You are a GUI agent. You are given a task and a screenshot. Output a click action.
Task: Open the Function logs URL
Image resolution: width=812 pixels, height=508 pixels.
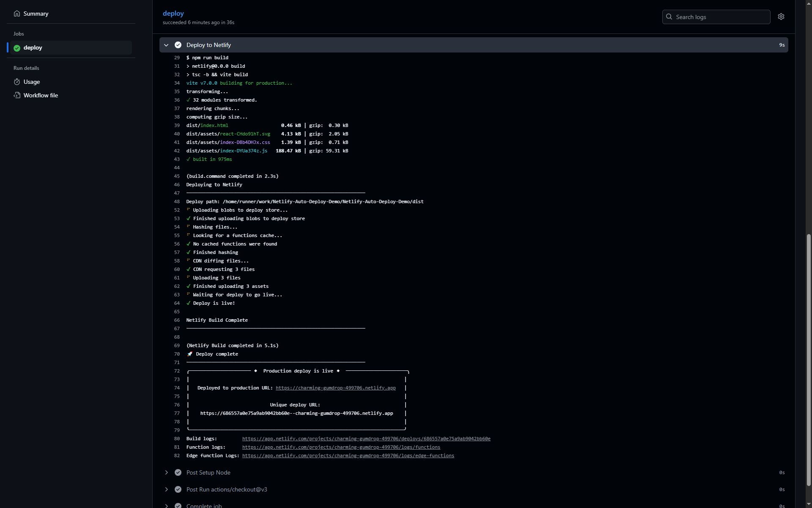(x=341, y=447)
